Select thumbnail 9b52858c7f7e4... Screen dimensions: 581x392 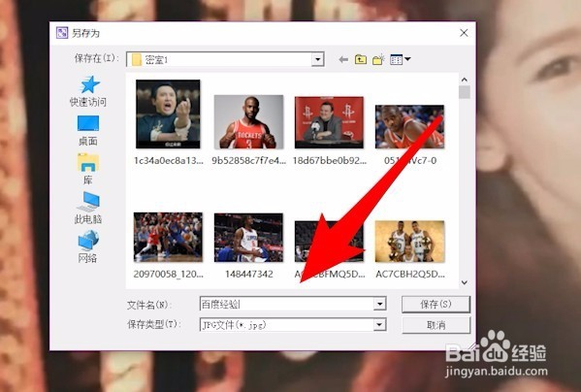point(248,122)
